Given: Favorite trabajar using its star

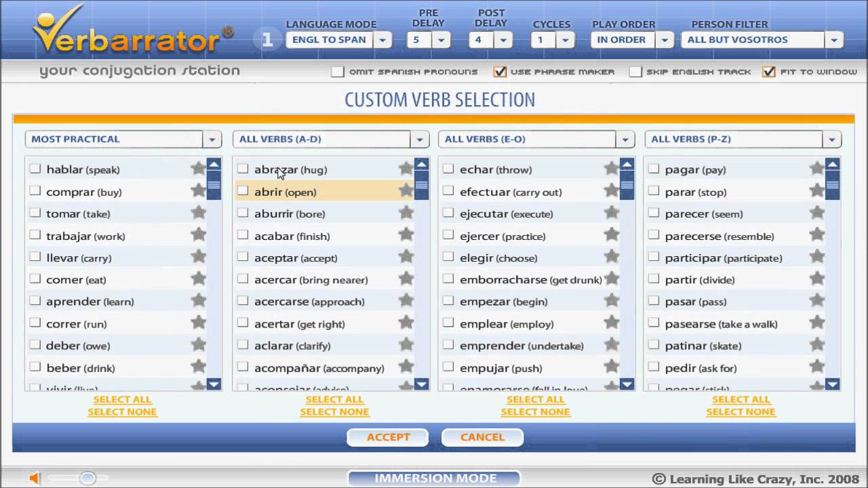Looking at the screenshot, I should click(198, 235).
